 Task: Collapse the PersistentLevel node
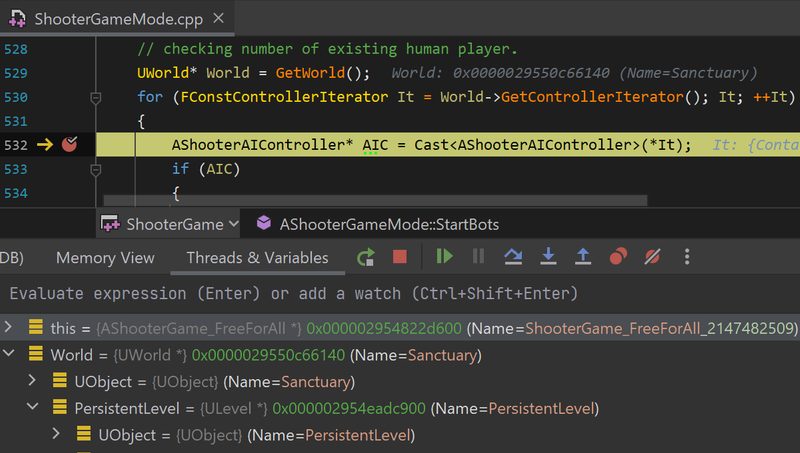pos(32,408)
